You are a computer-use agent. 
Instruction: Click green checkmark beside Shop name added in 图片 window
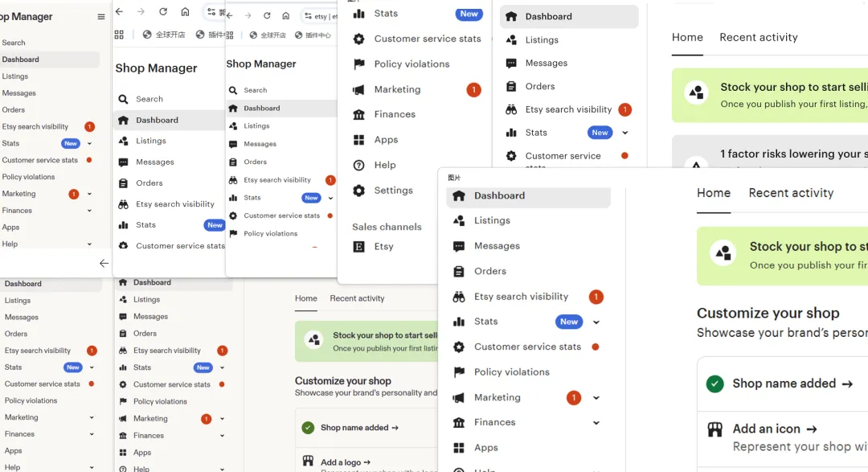click(714, 384)
